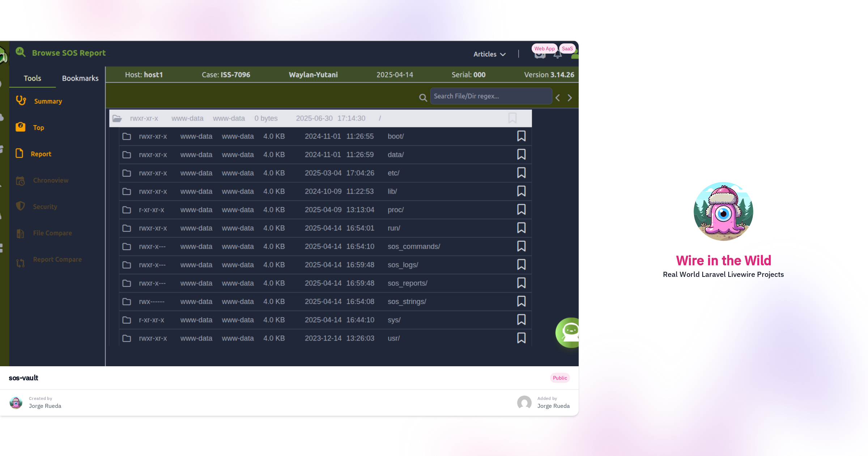Open the sos-vault project link
The width and height of the screenshot is (868, 456).
(24, 378)
